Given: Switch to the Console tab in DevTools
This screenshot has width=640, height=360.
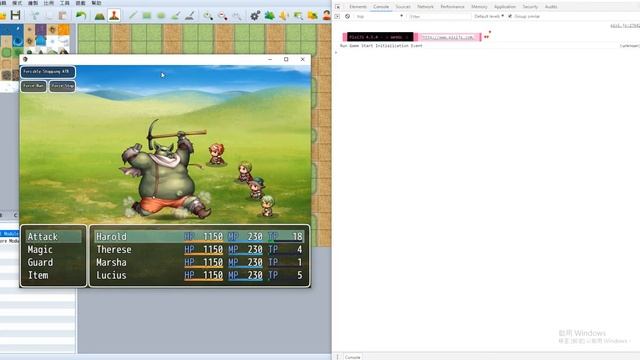Looking at the screenshot, I should coord(381,7).
